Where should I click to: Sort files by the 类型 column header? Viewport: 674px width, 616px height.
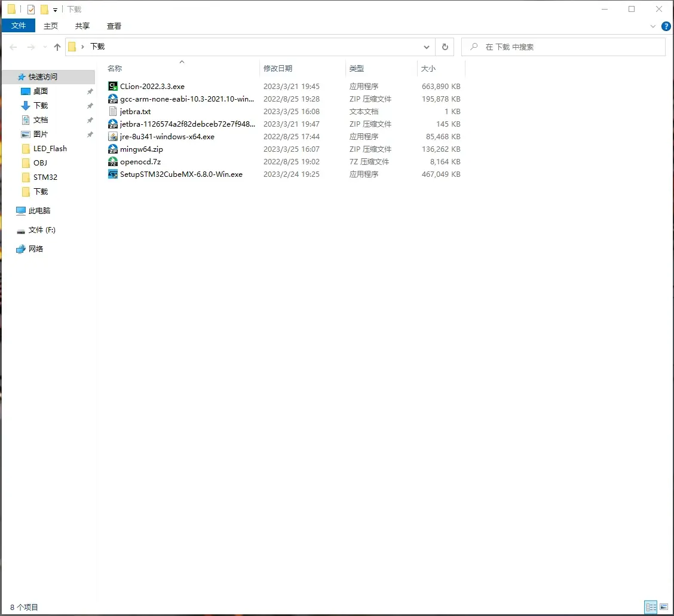pyautogui.click(x=356, y=68)
